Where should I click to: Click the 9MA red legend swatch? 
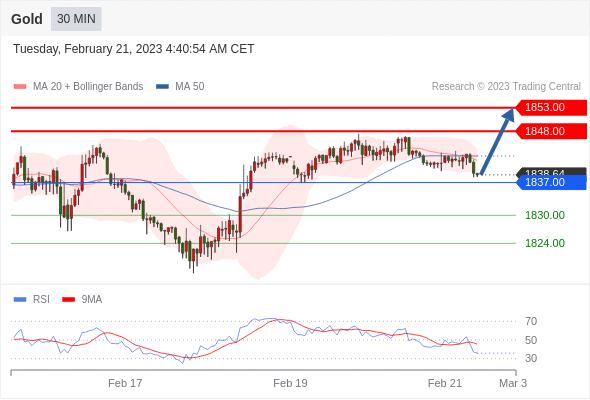[68, 300]
